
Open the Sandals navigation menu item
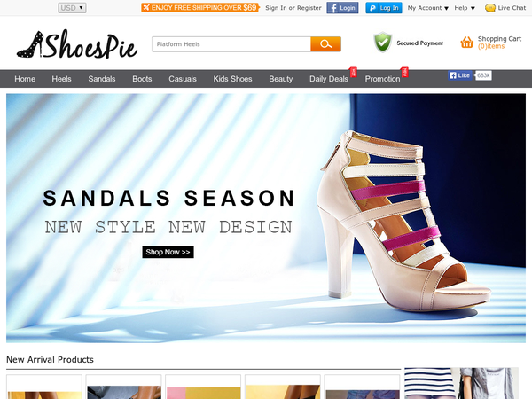pos(102,79)
